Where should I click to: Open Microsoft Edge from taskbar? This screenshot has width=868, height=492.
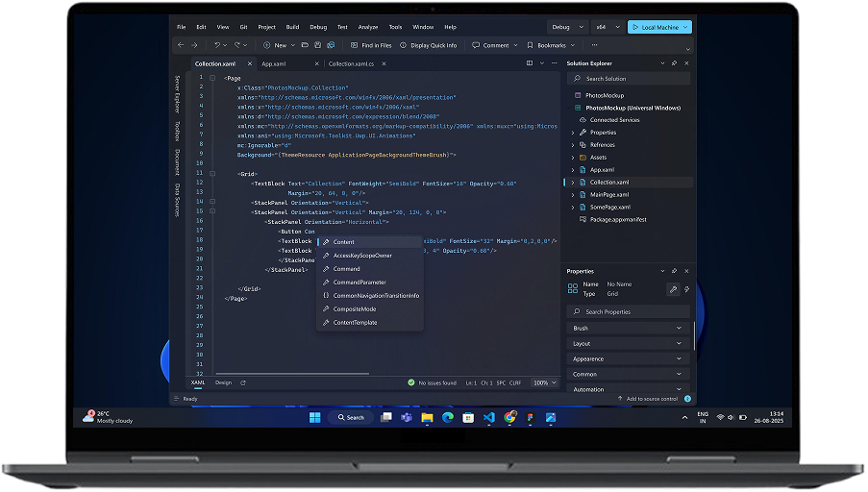click(x=448, y=418)
